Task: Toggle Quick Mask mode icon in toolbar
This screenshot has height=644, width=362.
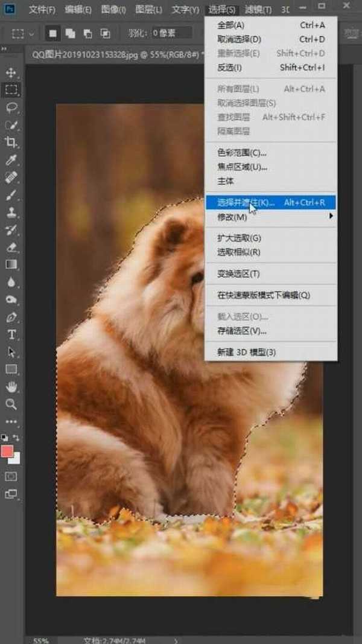Action: (x=11, y=476)
